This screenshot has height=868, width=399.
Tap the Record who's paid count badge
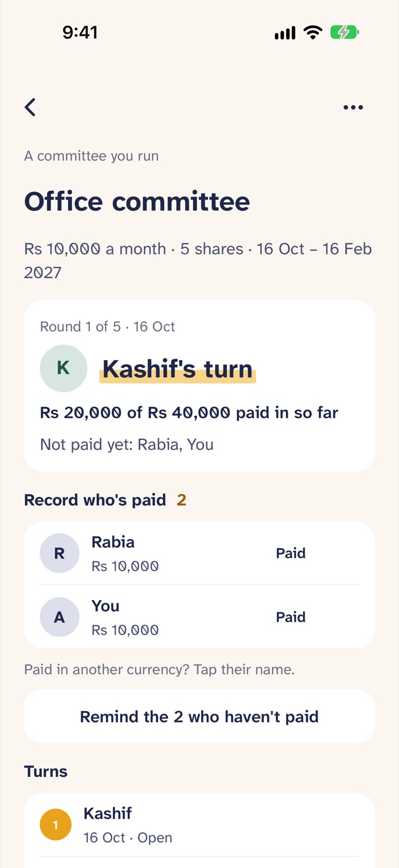click(182, 500)
